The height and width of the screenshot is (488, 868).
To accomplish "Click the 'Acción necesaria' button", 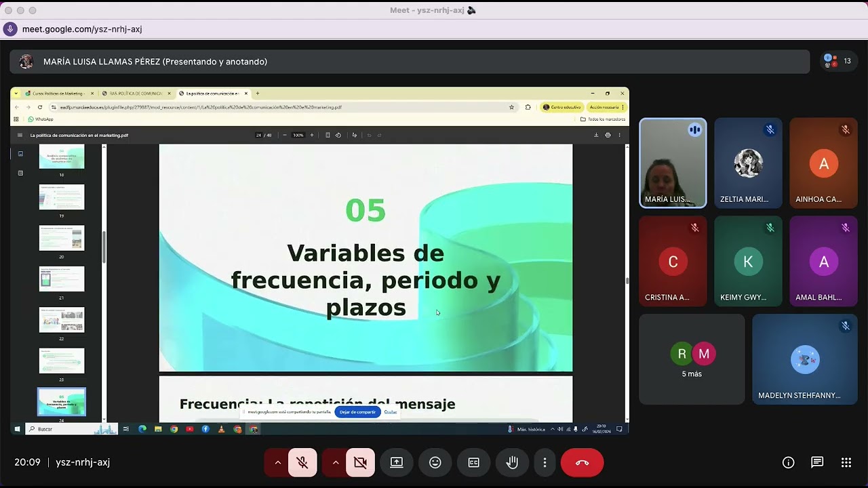I will (x=606, y=107).
